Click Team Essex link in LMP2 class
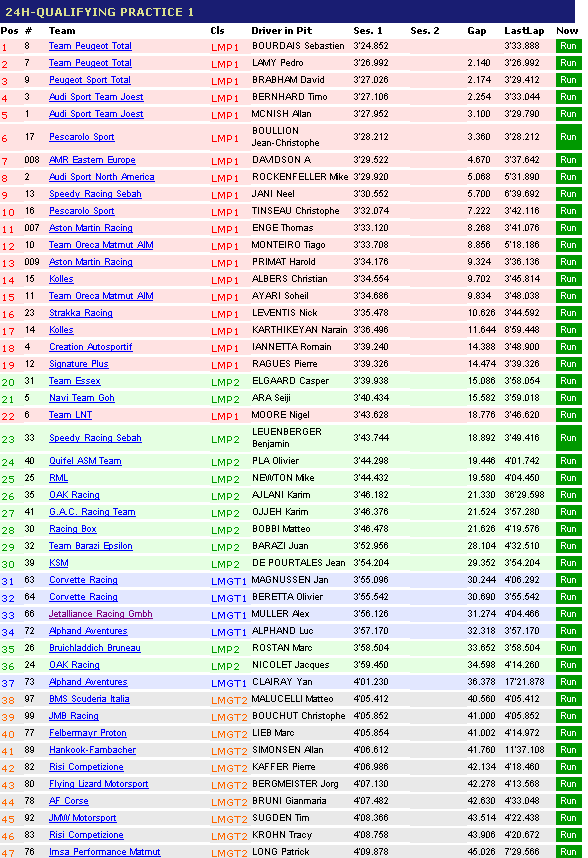This screenshot has width=588, height=858. click(75, 381)
